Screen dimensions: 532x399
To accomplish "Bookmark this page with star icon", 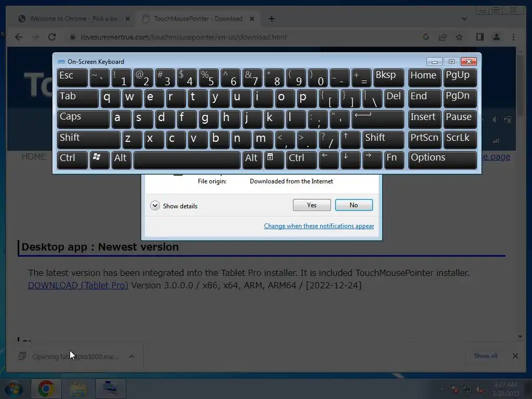I will click(x=459, y=37).
